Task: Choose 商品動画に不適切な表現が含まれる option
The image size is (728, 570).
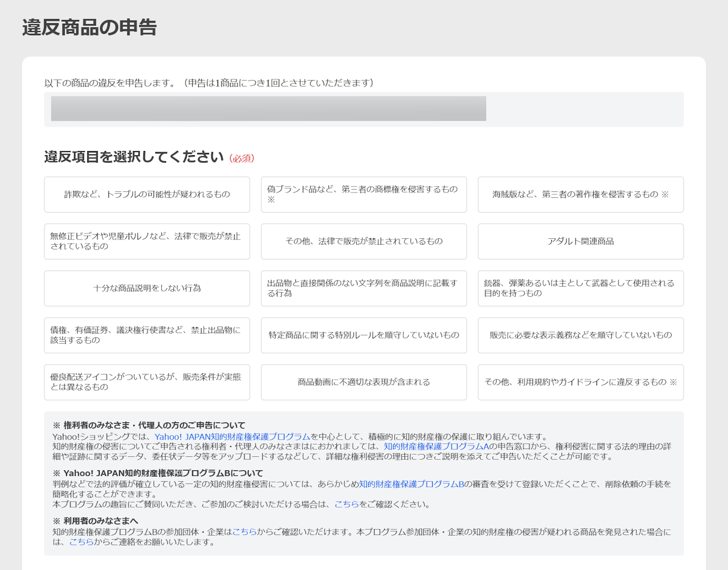Action: pos(364,382)
